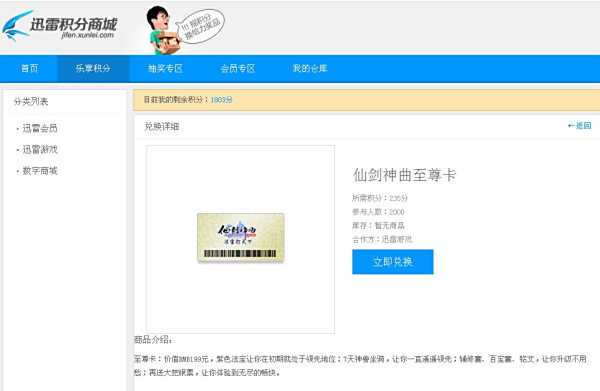The height and width of the screenshot is (391, 600).
Task: Choose the 迅雷会员 category
Action: click(40, 128)
